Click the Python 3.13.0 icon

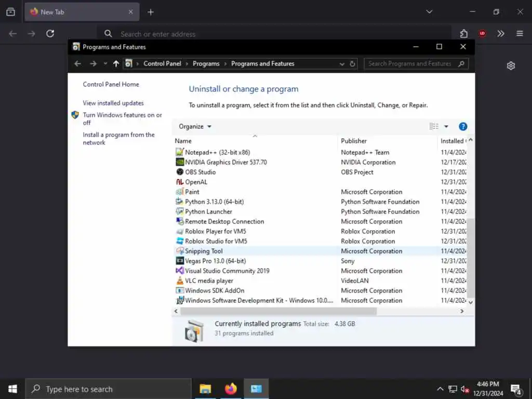179,202
